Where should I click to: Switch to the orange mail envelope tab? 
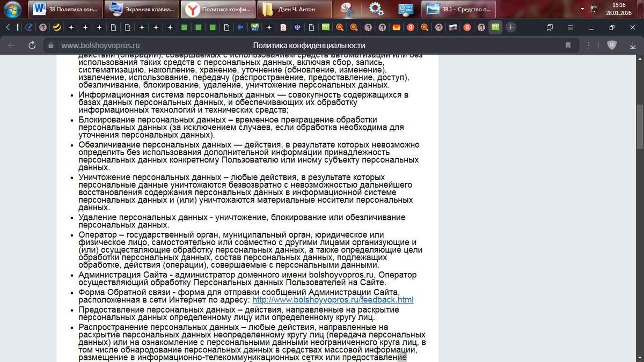(396, 27)
